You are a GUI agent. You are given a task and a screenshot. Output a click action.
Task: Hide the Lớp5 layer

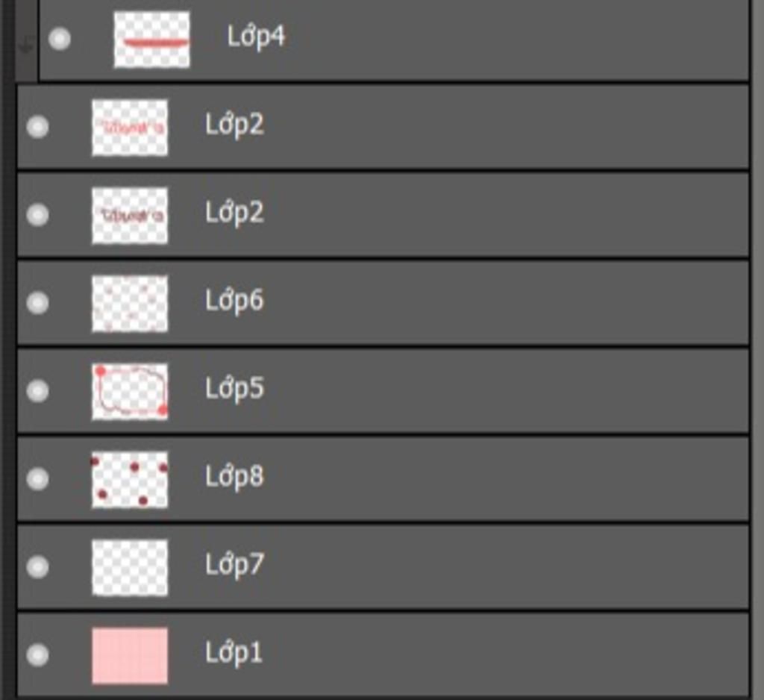(37, 390)
